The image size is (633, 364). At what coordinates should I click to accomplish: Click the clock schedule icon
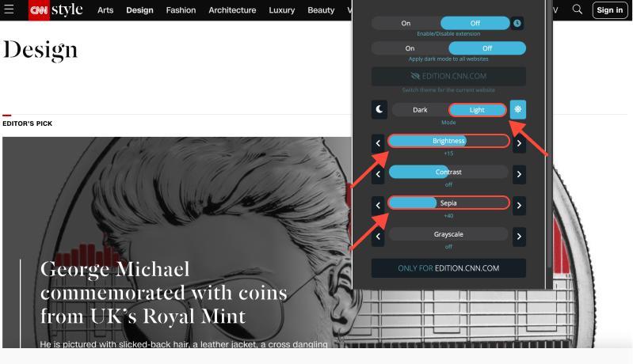(517, 24)
